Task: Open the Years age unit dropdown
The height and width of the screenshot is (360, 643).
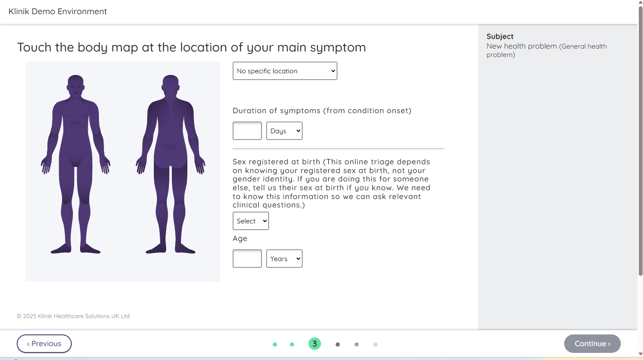Action: [284, 259]
